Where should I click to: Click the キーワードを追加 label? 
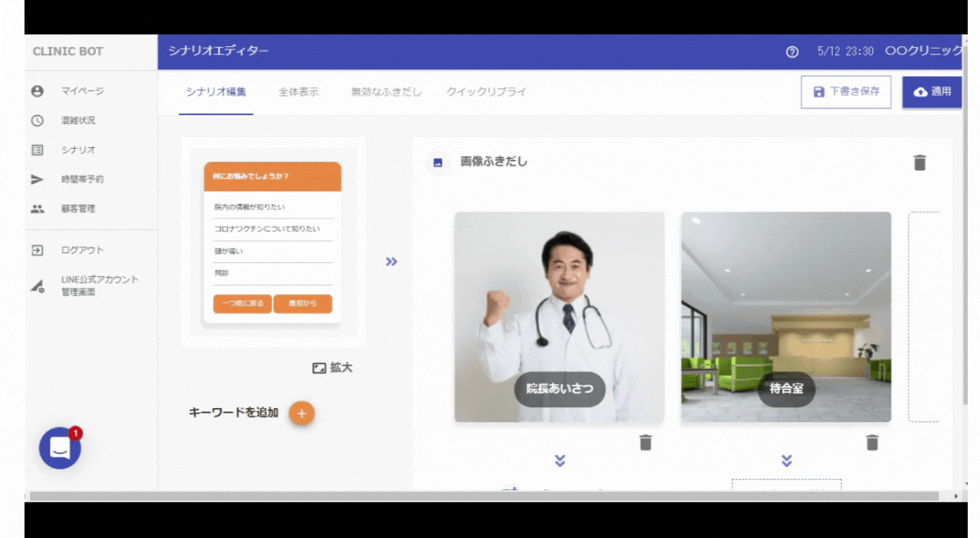[233, 413]
